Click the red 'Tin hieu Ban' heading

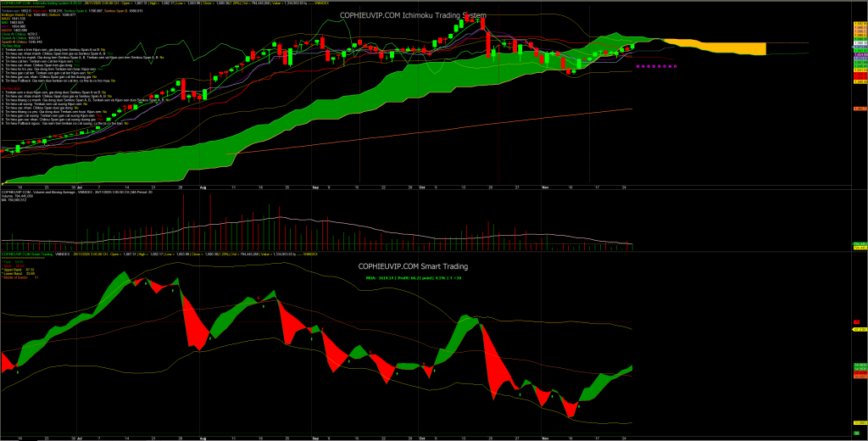10,87
